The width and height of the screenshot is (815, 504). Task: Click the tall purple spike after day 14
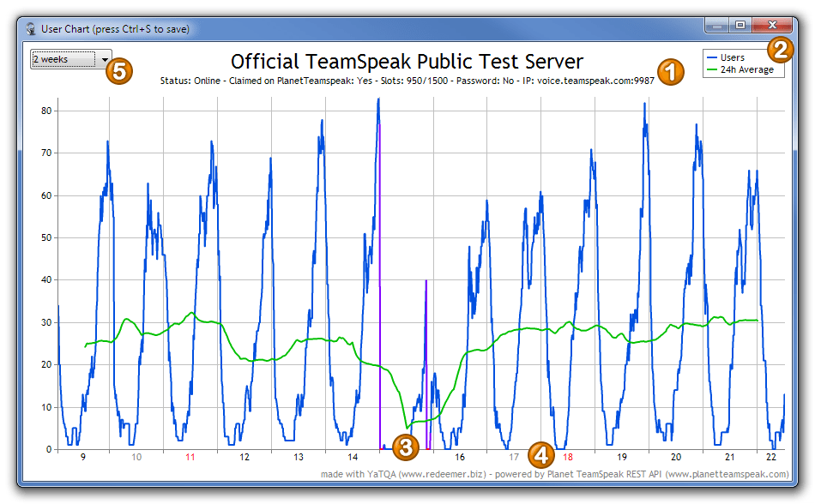379,285
